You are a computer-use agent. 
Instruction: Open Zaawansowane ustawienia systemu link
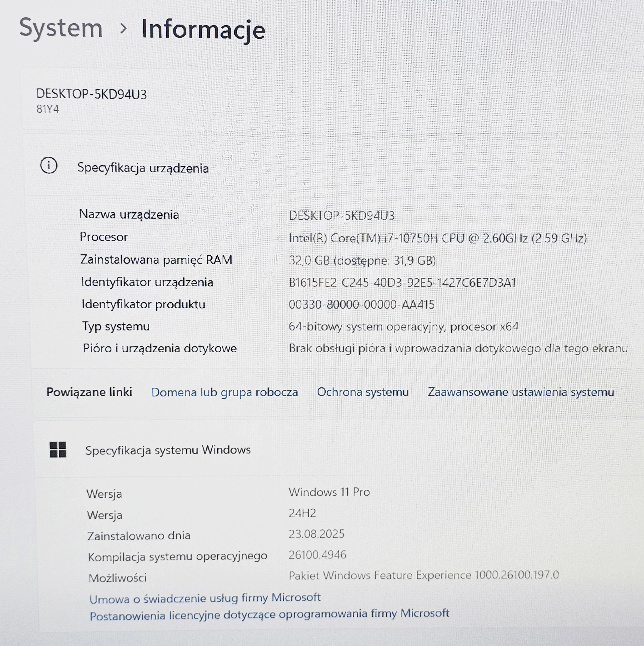pos(520,392)
